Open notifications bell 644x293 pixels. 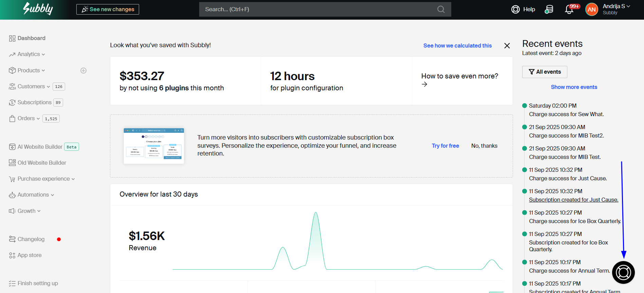569,10
